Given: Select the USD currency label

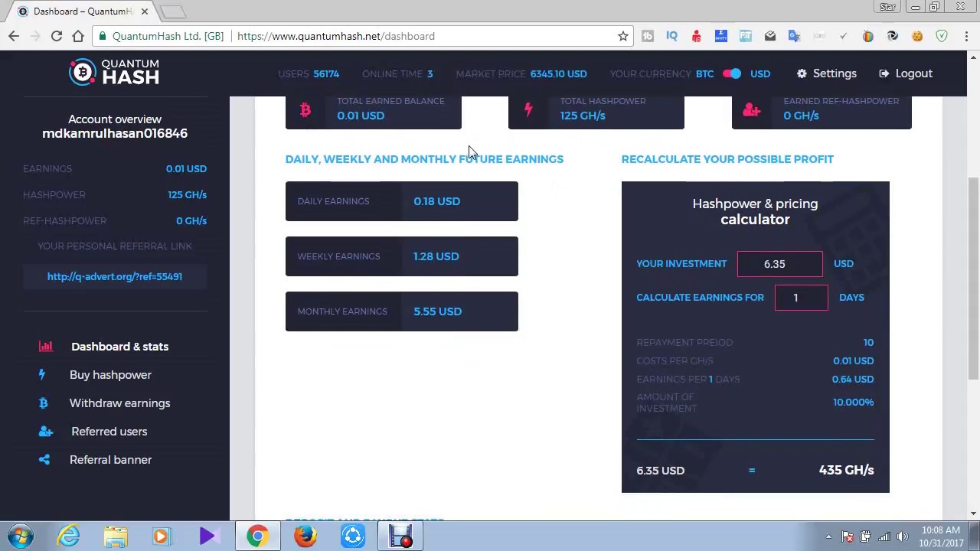Looking at the screenshot, I should click(x=760, y=73).
